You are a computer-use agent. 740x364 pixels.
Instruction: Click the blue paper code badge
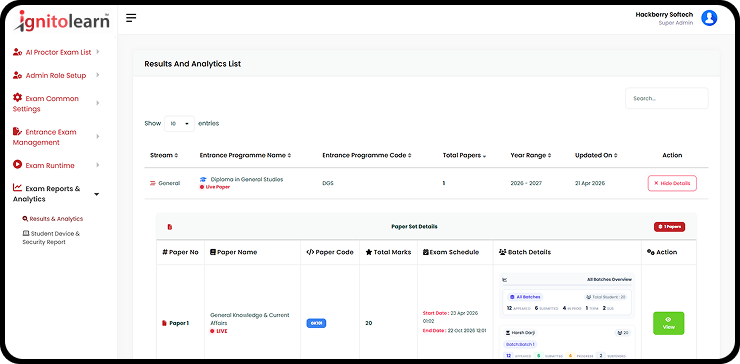(x=316, y=323)
